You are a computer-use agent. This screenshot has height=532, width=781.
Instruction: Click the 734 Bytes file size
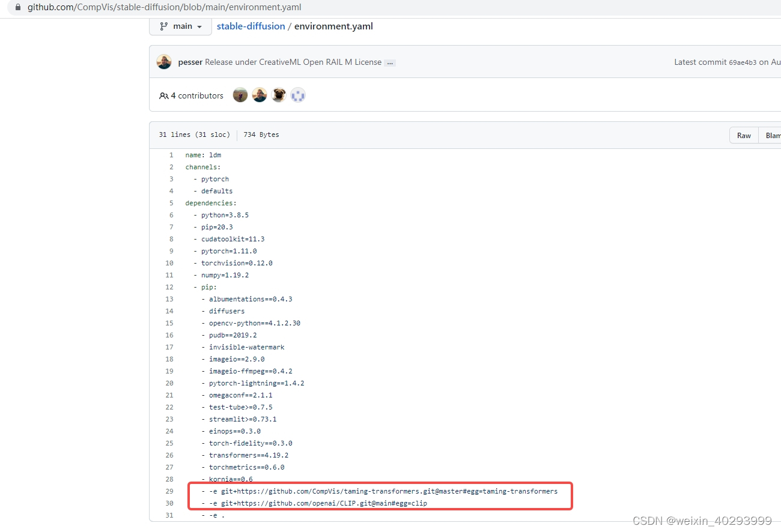[261, 135]
